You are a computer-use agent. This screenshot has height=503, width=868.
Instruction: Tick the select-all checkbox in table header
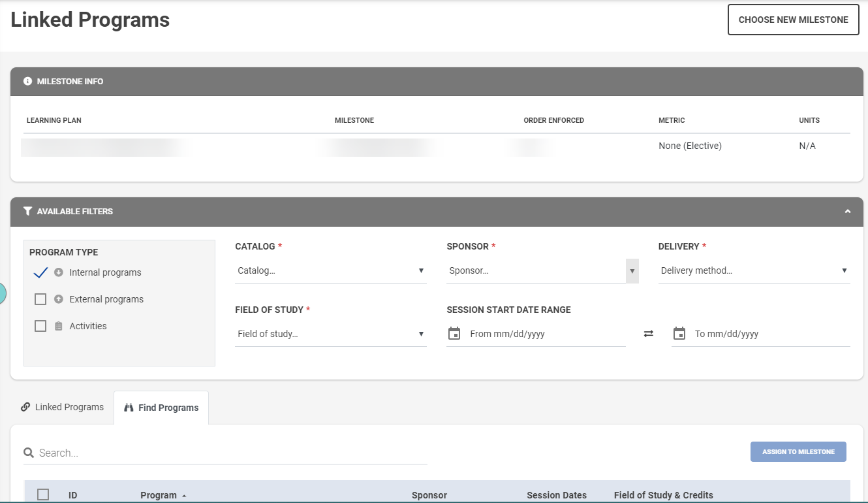[x=43, y=495]
